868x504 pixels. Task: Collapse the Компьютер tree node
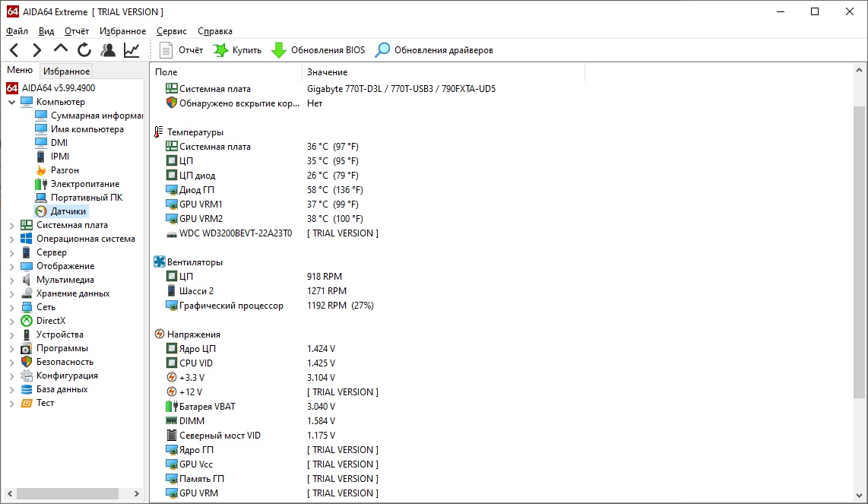coord(11,102)
